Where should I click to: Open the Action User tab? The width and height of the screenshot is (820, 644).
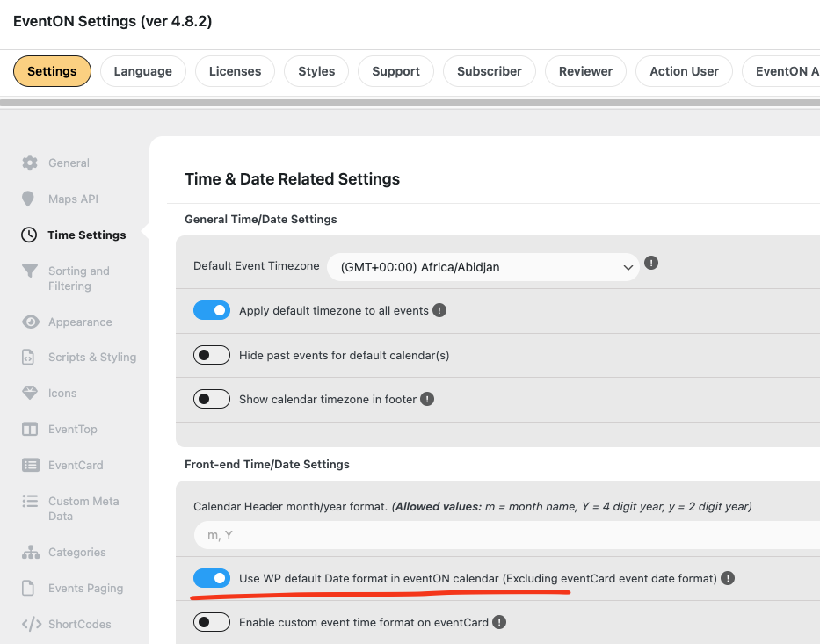coord(684,71)
